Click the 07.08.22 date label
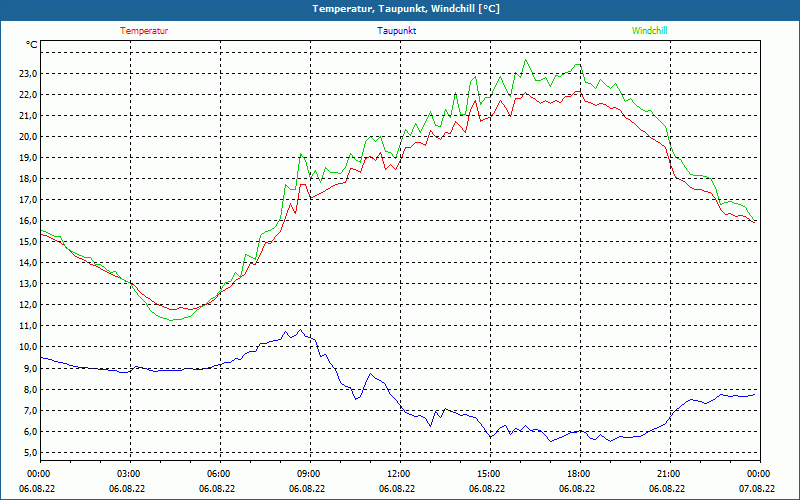Image resolution: width=800 pixels, height=500 pixels. [x=757, y=489]
